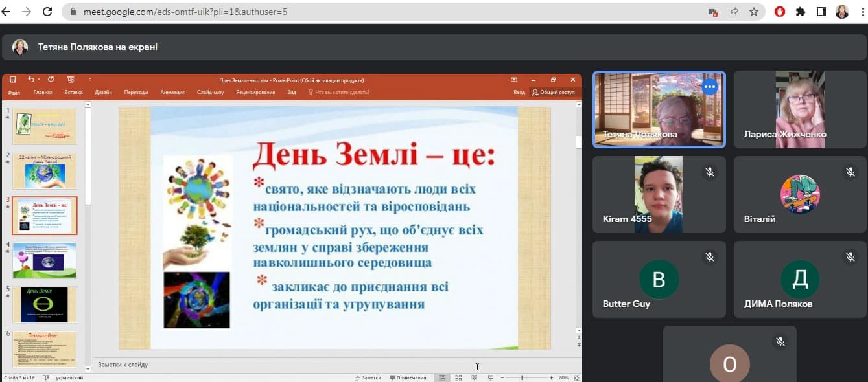Open the browser Extensions puzzle icon
This screenshot has height=382, width=868.
(x=801, y=12)
